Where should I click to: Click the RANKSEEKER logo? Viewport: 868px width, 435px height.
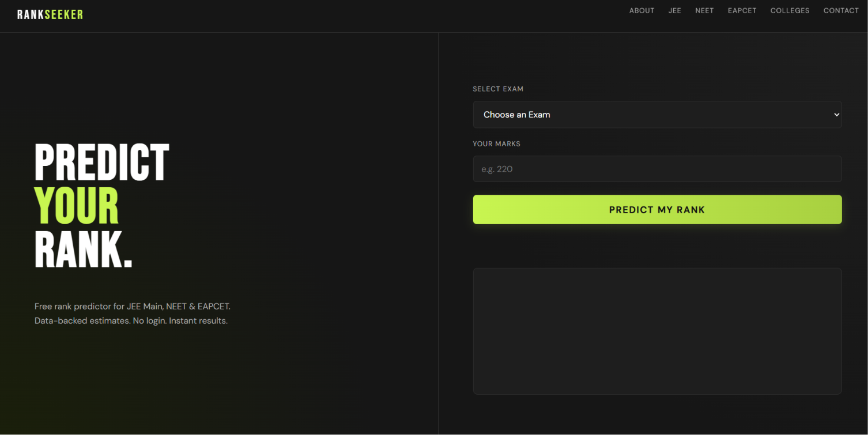(50, 14)
